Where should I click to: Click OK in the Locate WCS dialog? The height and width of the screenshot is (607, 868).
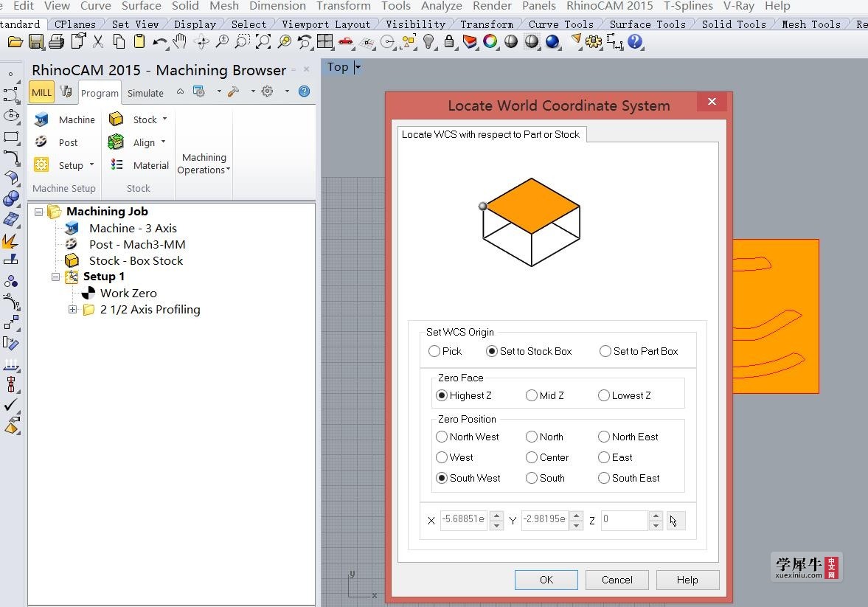pos(546,580)
